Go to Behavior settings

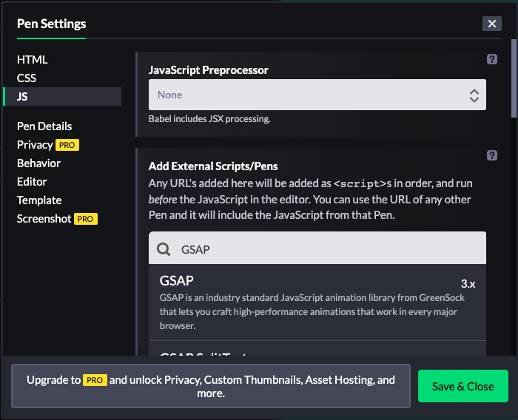pos(38,163)
